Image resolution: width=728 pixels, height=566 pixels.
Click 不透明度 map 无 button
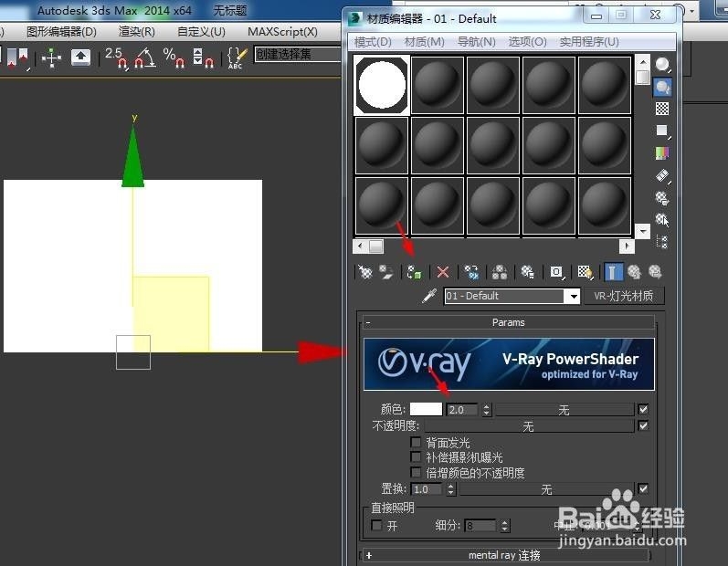529,426
